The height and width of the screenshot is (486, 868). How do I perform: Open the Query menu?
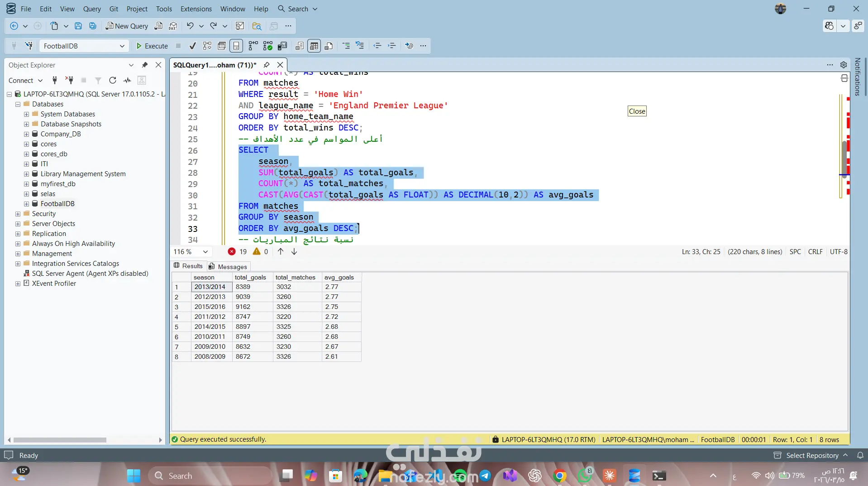(92, 9)
